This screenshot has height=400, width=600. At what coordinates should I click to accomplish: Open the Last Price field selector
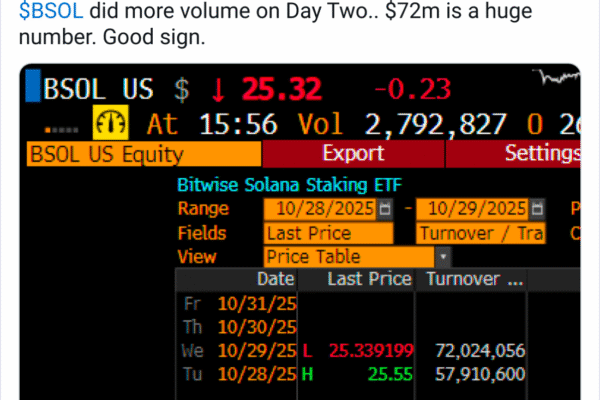[x=329, y=233]
